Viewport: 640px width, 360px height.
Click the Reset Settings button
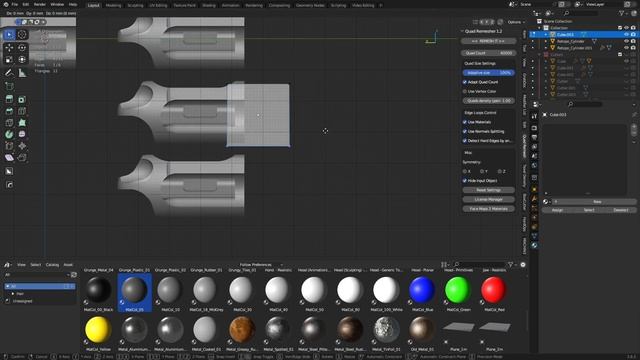tap(488, 190)
